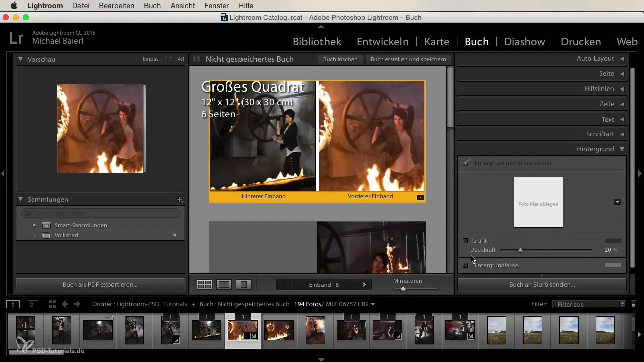Collapse the Sammlungen panel
Image resolution: width=644 pixels, height=362 pixels.
[x=21, y=200]
